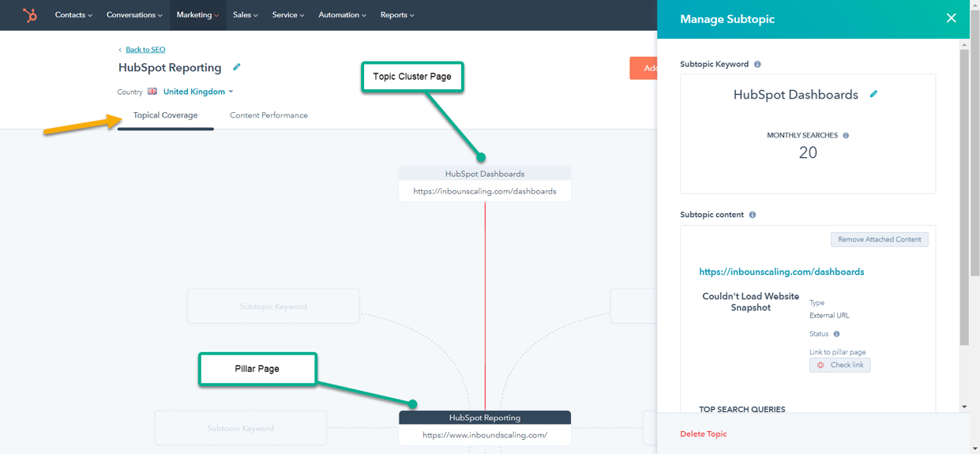Change the United Kingdom country dropdown
This screenshot has width=980, height=454.
click(x=198, y=92)
